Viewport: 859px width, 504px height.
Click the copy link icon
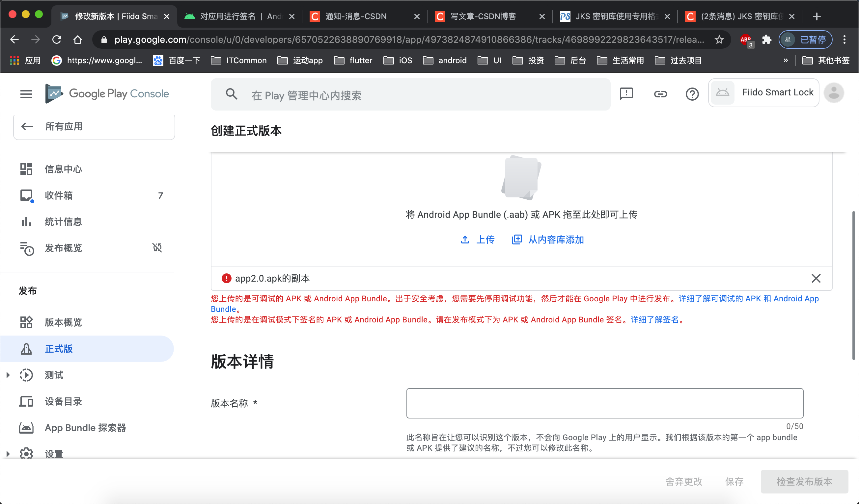tap(660, 94)
